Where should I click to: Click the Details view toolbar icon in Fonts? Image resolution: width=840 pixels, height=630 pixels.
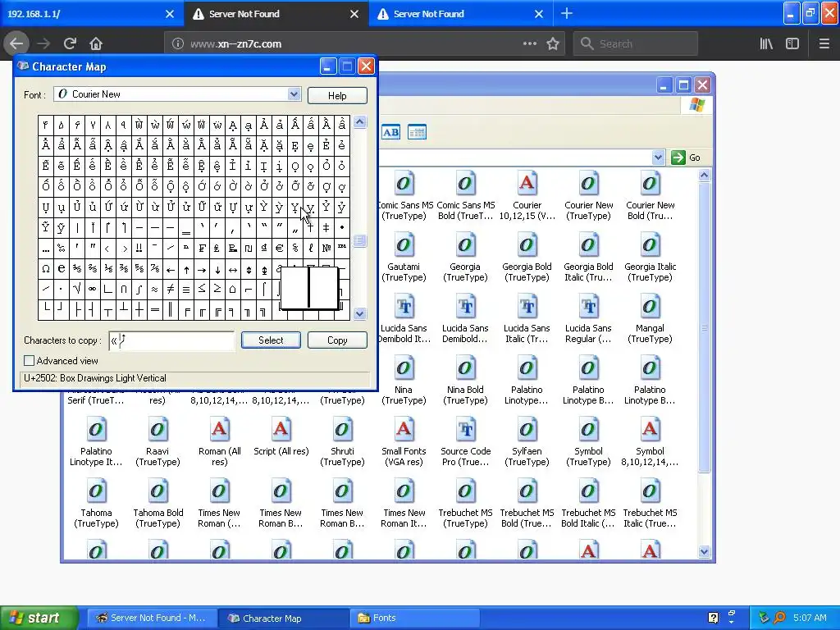pos(417,132)
